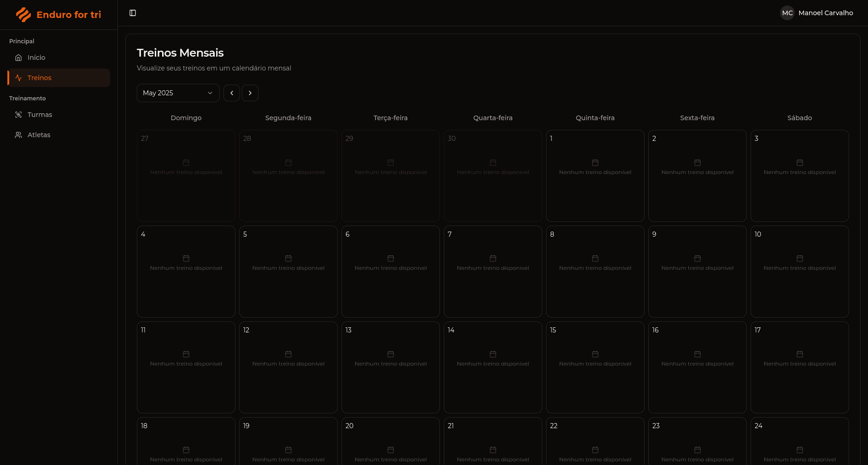This screenshot has height=465, width=868.
Task: Click calendar icon in day 17 cell
Action: point(800,354)
